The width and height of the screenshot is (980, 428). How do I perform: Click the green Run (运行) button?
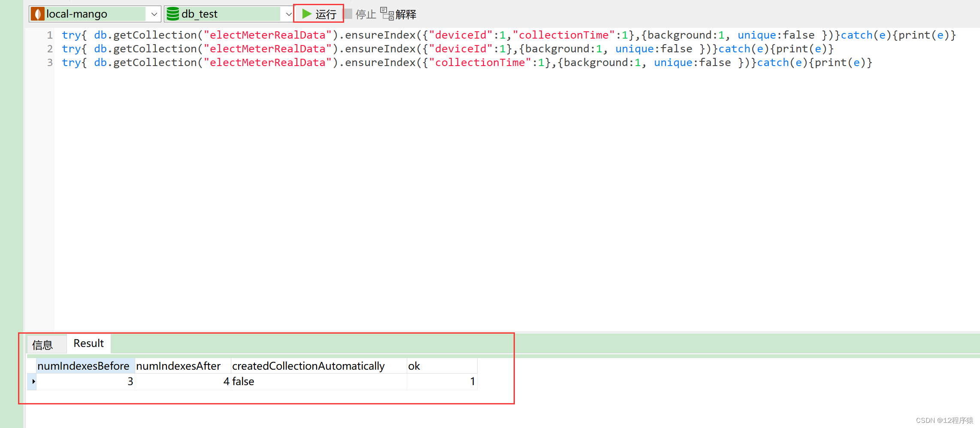point(319,14)
